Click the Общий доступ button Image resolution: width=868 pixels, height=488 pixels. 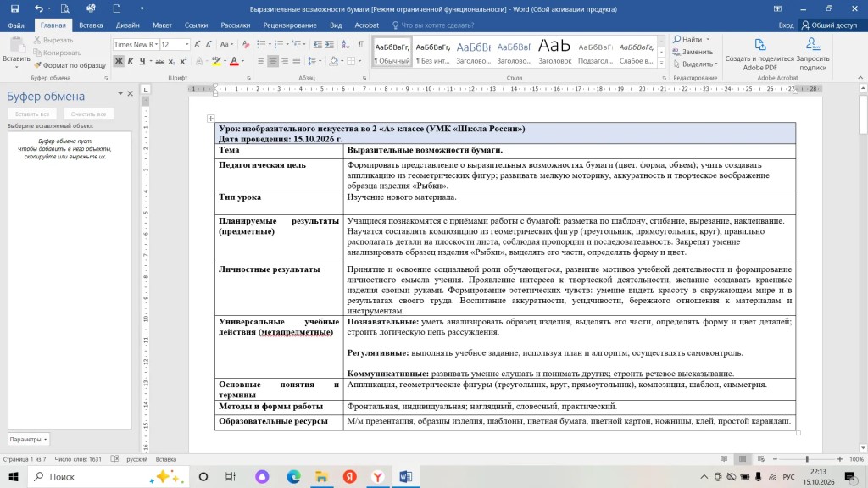point(829,25)
